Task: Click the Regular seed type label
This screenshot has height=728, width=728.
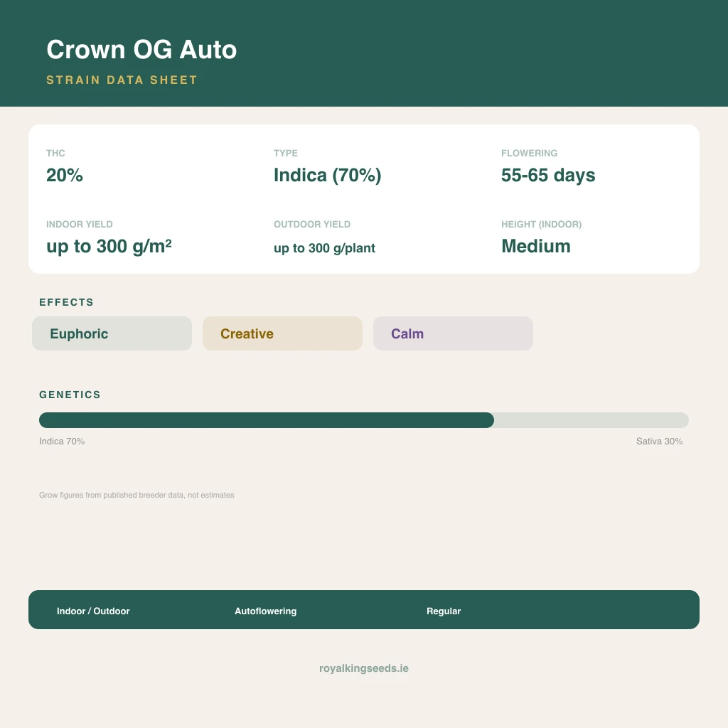Action: pos(444,611)
